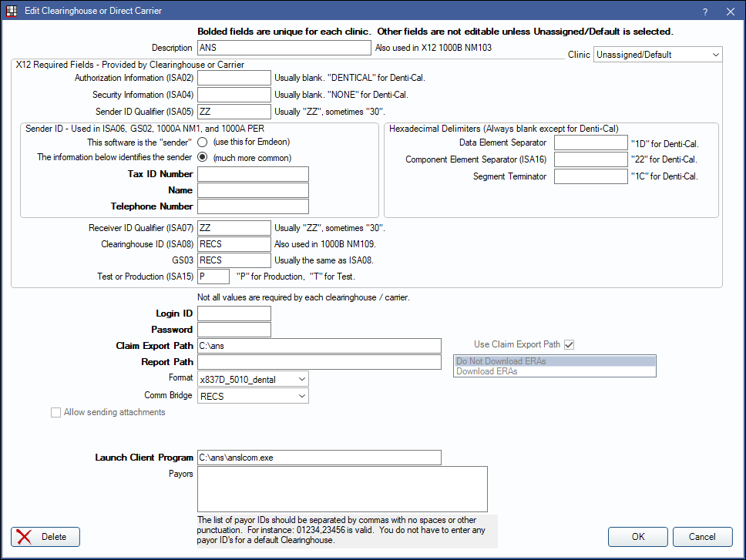The height and width of the screenshot is (560, 746).
Task: Click the Receiver ID Qualifier (ISA07) field
Action: click(234, 228)
